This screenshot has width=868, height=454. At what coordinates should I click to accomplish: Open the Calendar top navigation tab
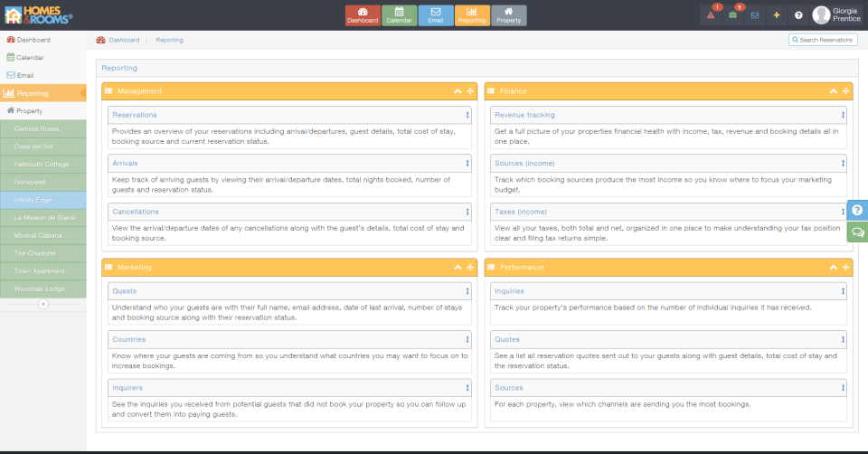(399, 15)
